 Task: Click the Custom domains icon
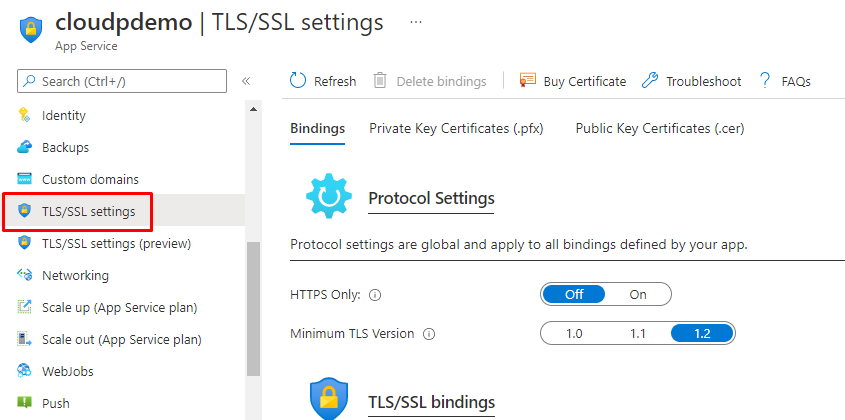(25, 179)
